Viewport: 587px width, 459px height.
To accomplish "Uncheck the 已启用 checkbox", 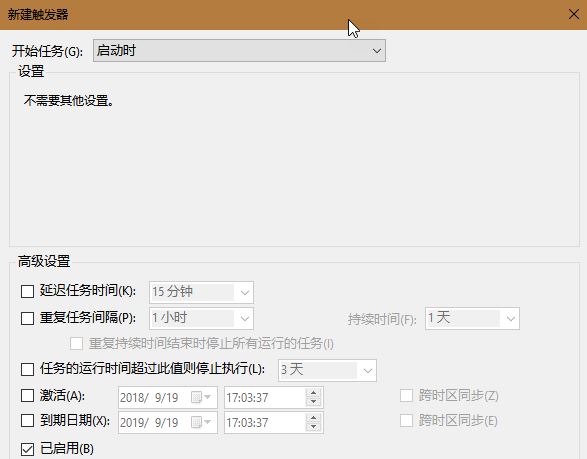I will point(27,449).
